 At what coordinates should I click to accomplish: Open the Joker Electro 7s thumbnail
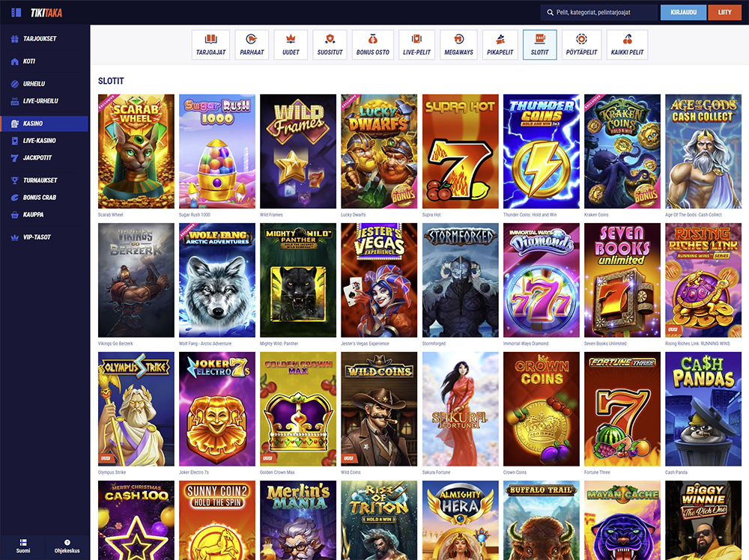click(x=217, y=409)
